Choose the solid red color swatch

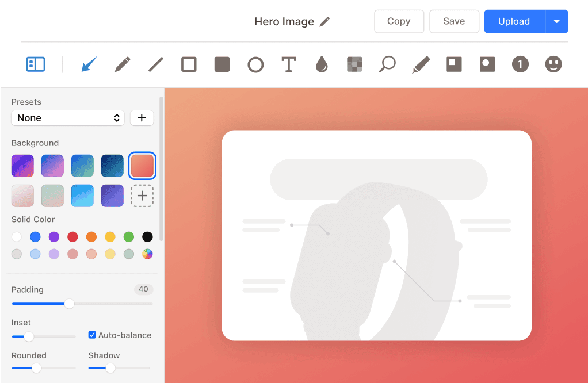tap(72, 237)
